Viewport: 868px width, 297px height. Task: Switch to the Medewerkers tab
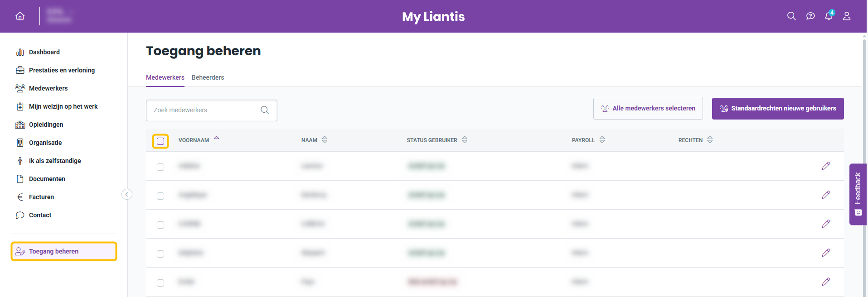(x=165, y=77)
